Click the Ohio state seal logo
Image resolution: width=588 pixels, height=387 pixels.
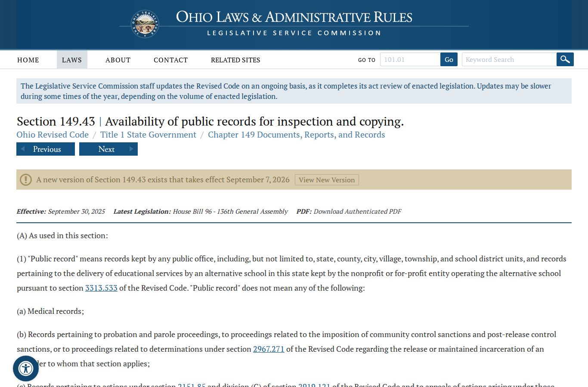click(145, 24)
